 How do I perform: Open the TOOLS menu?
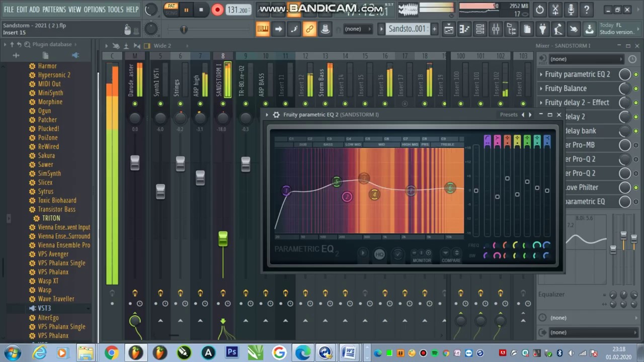(115, 10)
